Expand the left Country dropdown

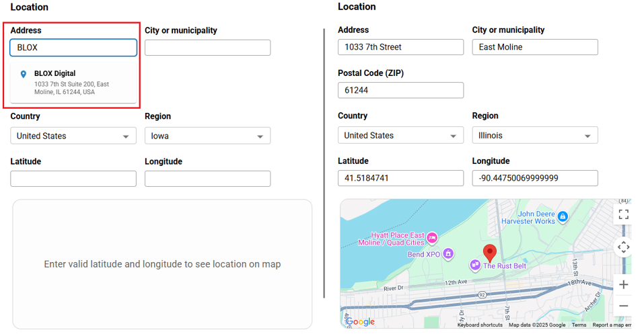[73, 136]
